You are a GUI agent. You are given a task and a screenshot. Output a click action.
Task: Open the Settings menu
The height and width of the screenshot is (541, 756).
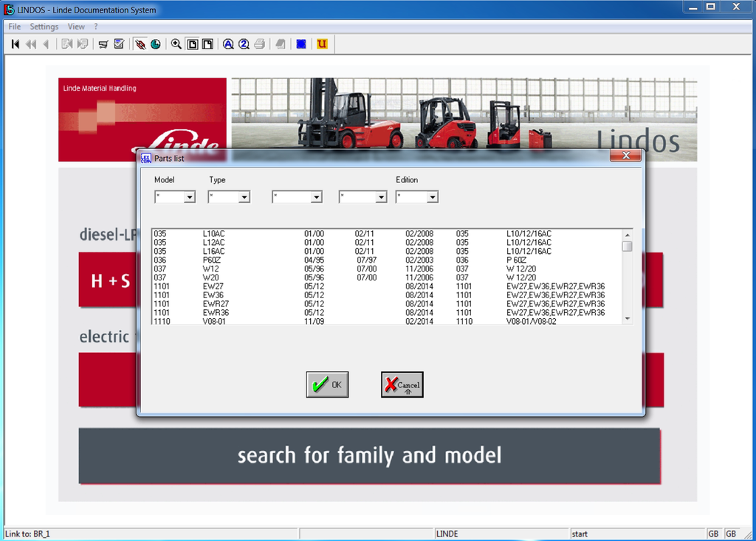44,27
